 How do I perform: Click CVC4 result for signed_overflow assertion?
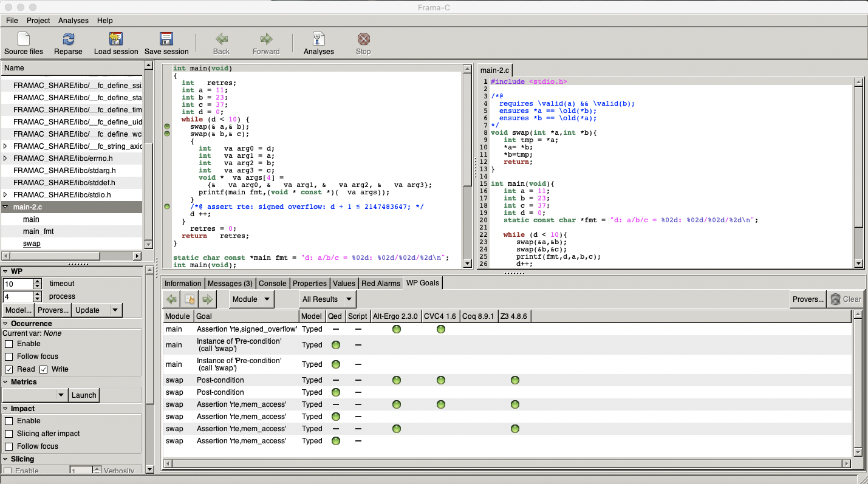click(x=441, y=329)
